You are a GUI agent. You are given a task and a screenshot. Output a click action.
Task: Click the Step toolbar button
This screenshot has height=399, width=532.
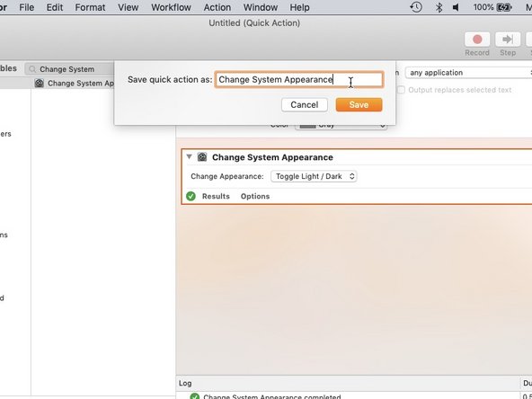[508, 40]
